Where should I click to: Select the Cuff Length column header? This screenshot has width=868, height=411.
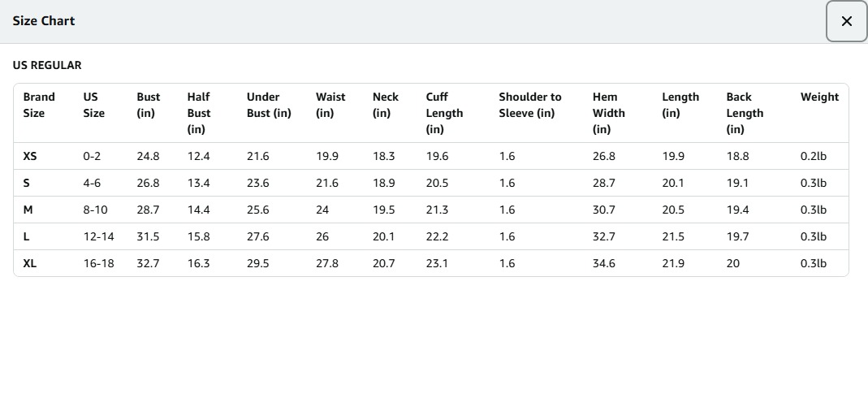point(444,113)
